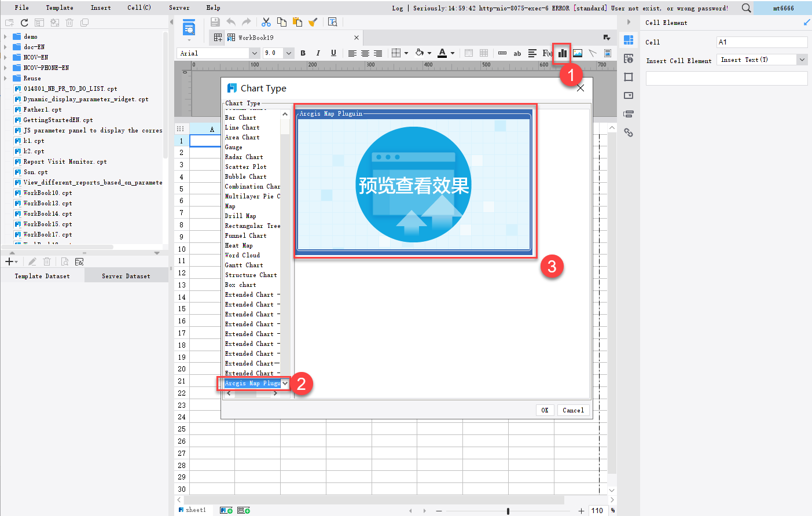Open the Formula F(x) tool

coord(547,53)
